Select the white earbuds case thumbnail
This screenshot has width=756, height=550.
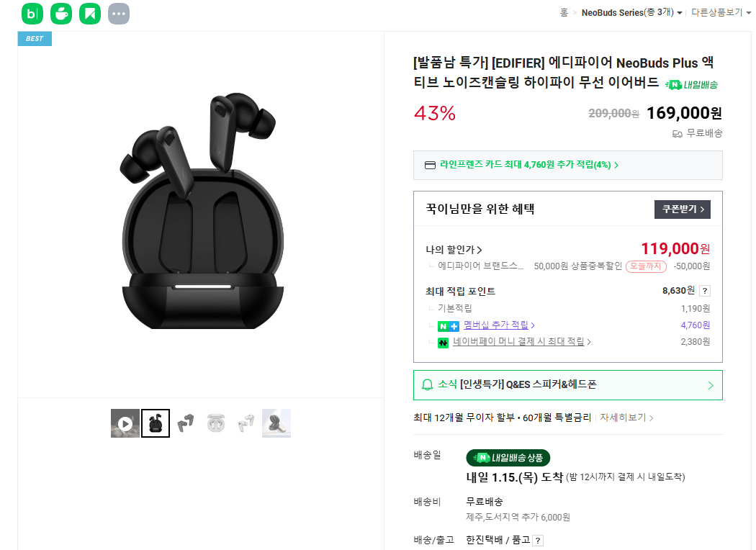(215, 423)
